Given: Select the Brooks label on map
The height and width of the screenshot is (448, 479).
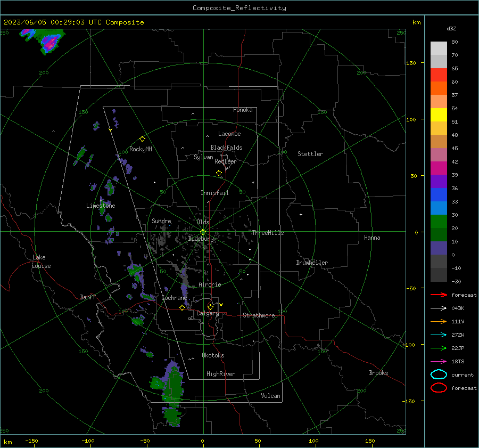Looking at the screenshot, I should click(x=378, y=373).
